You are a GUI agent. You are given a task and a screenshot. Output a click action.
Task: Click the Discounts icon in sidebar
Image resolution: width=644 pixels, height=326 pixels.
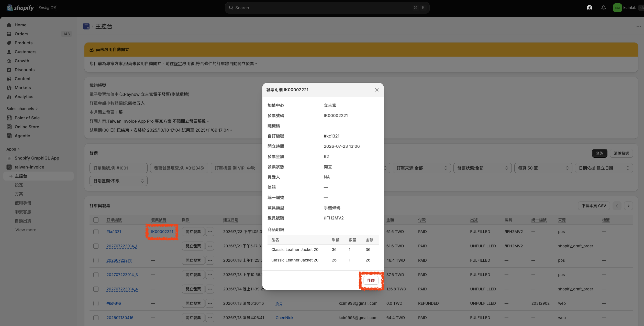[x=9, y=70]
